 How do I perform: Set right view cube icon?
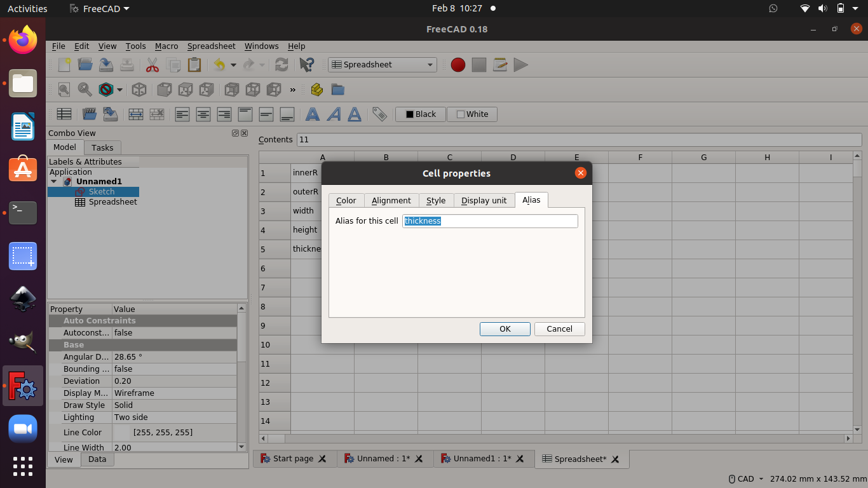click(207, 90)
